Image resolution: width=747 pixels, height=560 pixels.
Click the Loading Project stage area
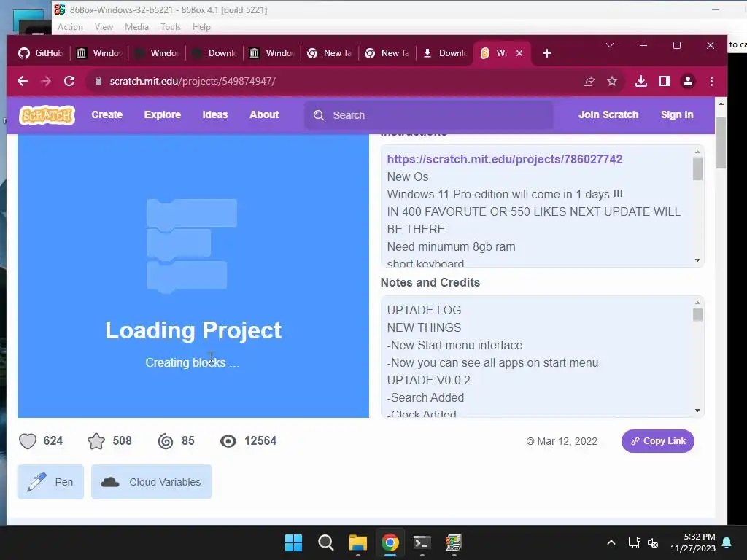click(x=193, y=276)
